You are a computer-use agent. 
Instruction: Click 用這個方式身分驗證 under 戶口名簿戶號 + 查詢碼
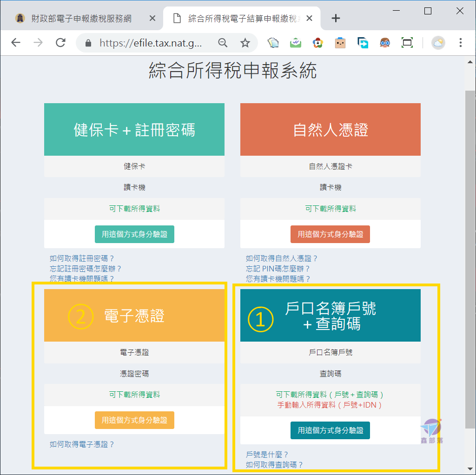click(x=330, y=430)
